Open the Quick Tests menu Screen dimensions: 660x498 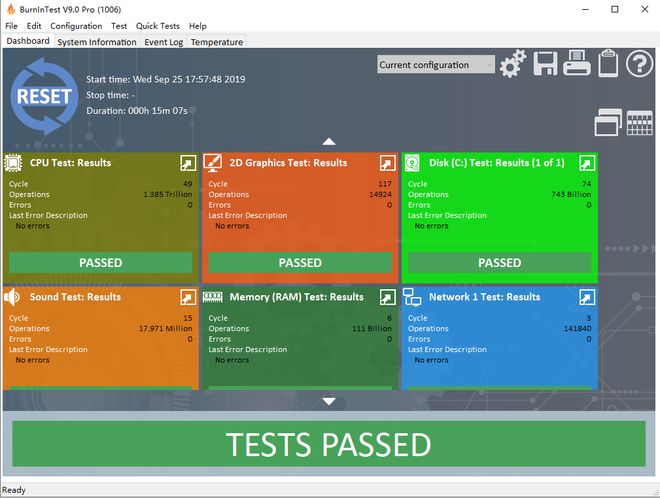(x=157, y=26)
